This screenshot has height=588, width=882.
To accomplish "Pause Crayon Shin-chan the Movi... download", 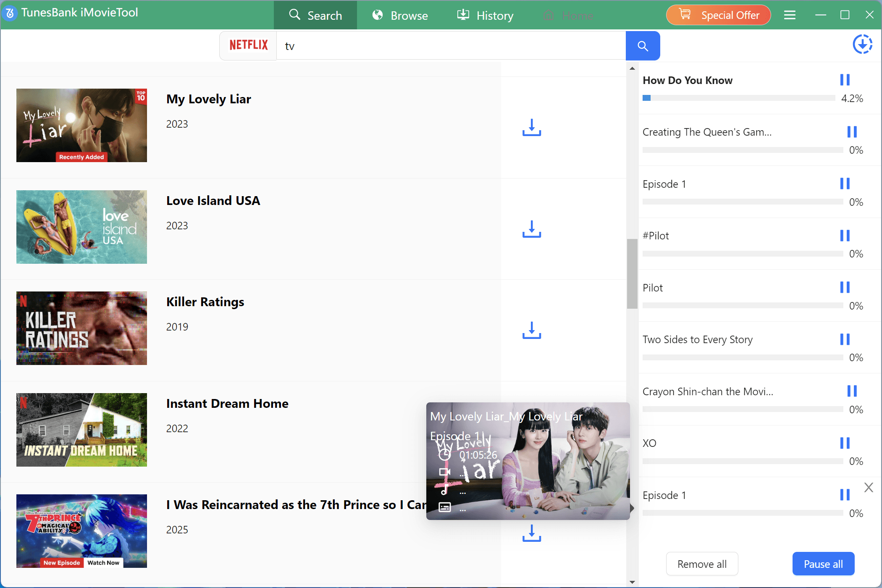I will (x=852, y=391).
